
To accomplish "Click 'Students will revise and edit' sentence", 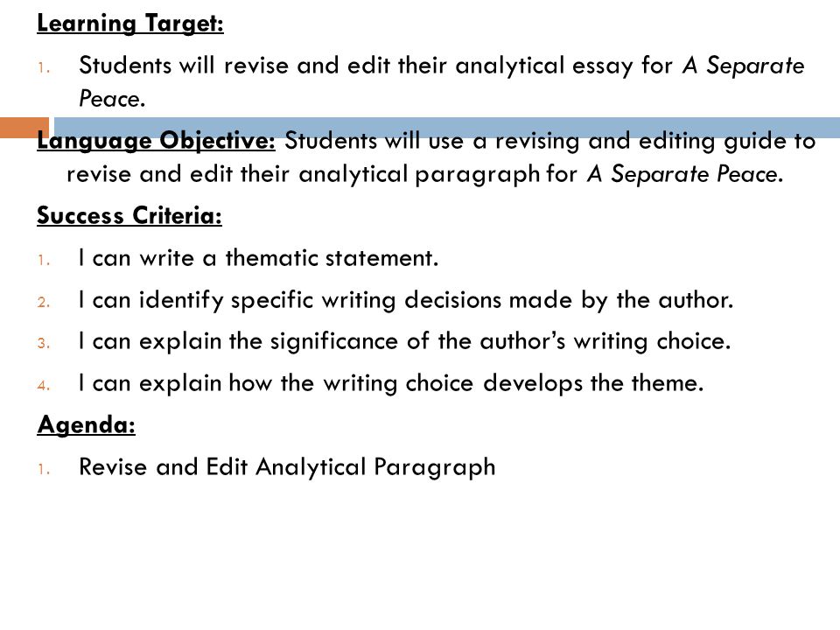I will [x=441, y=82].
